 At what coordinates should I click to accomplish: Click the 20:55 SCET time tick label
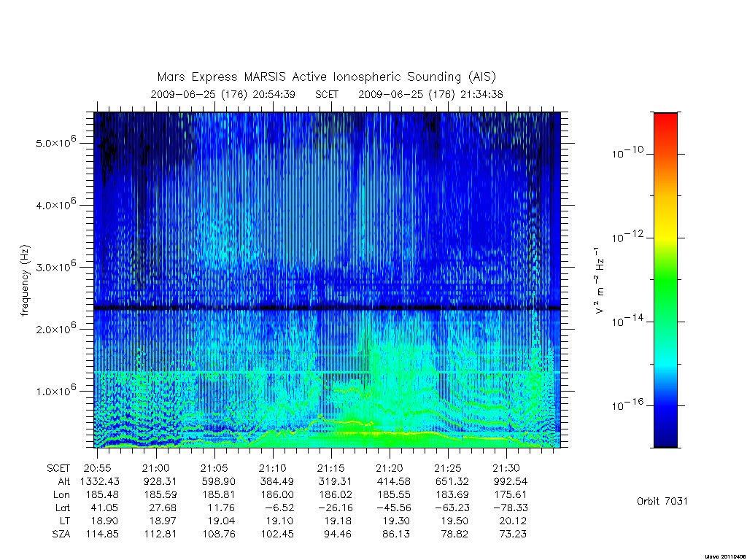point(97,468)
